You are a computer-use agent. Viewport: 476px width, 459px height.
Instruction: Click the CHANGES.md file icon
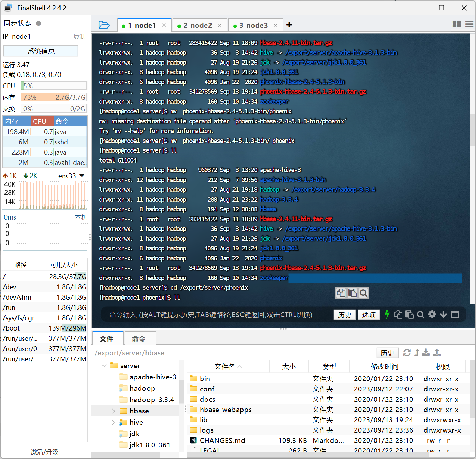193,440
